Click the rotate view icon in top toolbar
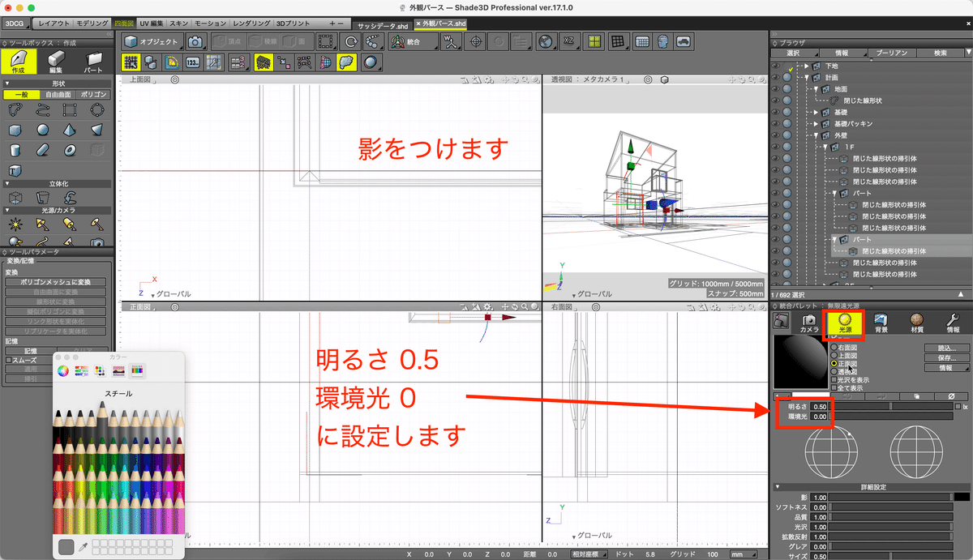Viewport: 973px width, 560px height. coord(350,41)
